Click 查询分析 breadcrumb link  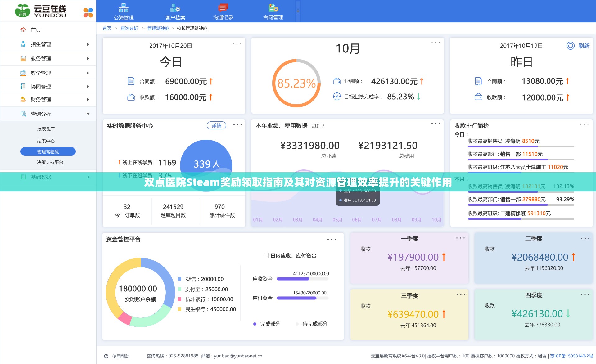[x=129, y=28]
